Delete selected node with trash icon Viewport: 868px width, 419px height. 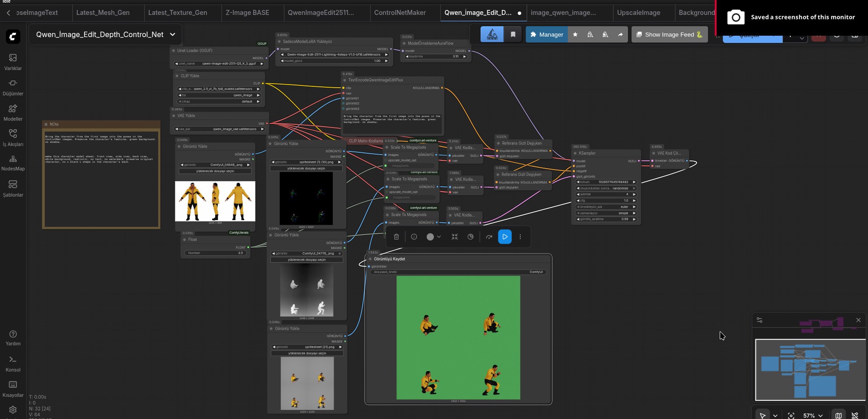click(x=396, y=237)
